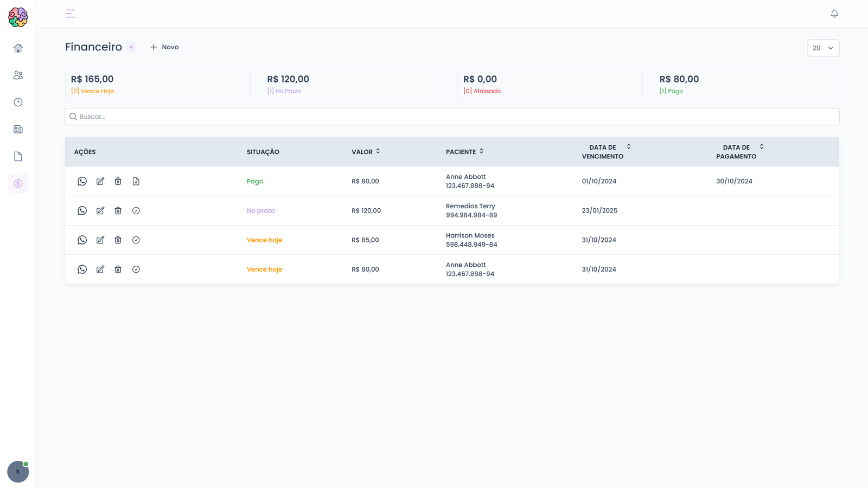Screen dimensions: 868x488
Task: Click the Novo button
Action: (164, 47)
